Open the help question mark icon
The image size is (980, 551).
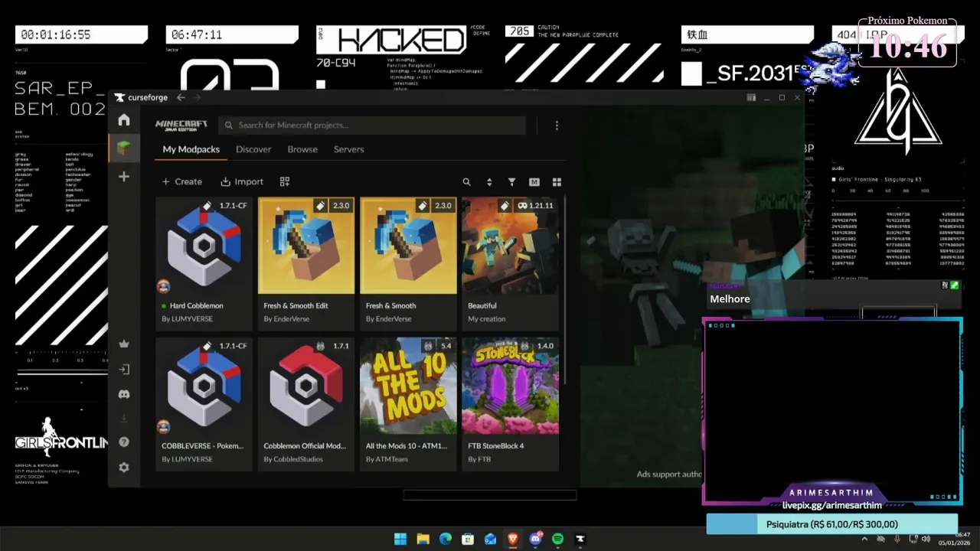click(x=124, y=442)
